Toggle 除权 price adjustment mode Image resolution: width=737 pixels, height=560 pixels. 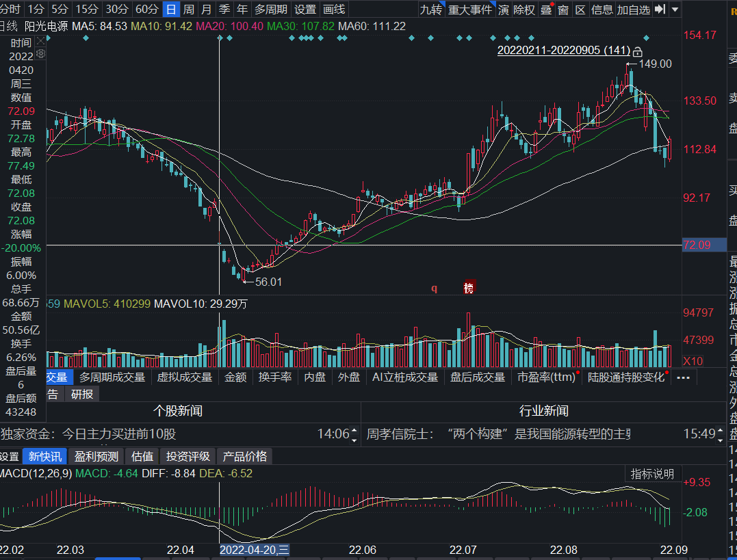[524, 10]
